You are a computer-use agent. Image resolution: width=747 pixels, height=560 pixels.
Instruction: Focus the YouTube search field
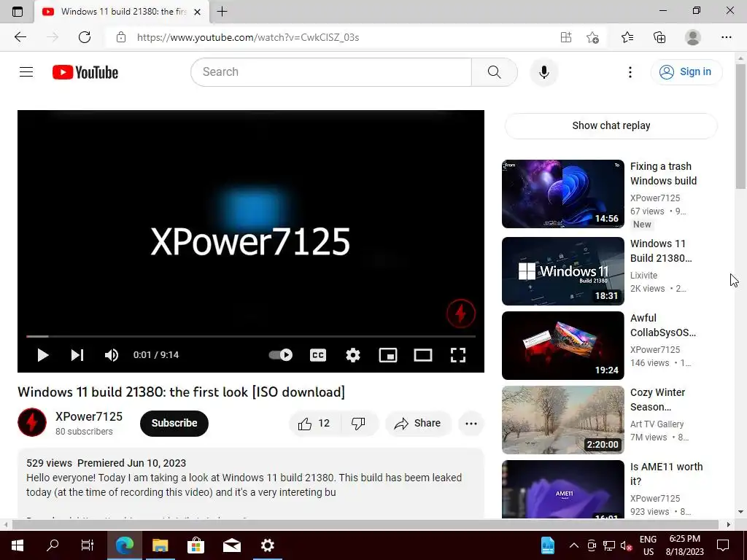click(331, 72)
